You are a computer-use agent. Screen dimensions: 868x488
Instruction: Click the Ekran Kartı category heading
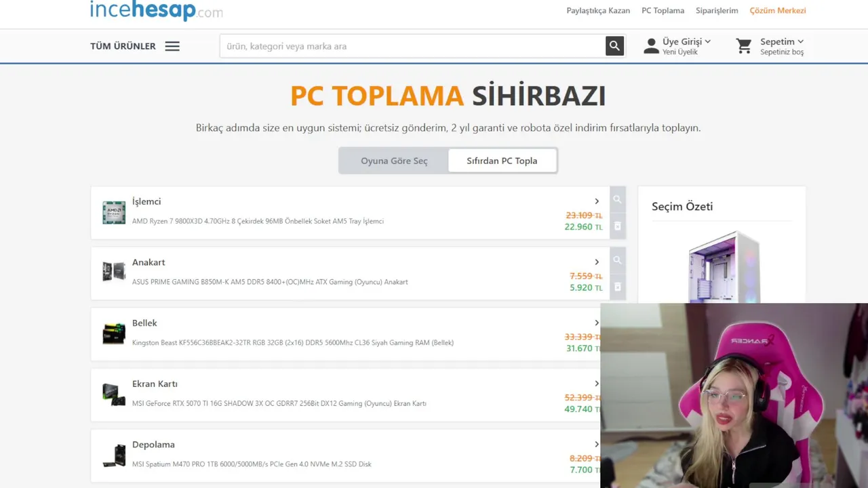[155, 384]
